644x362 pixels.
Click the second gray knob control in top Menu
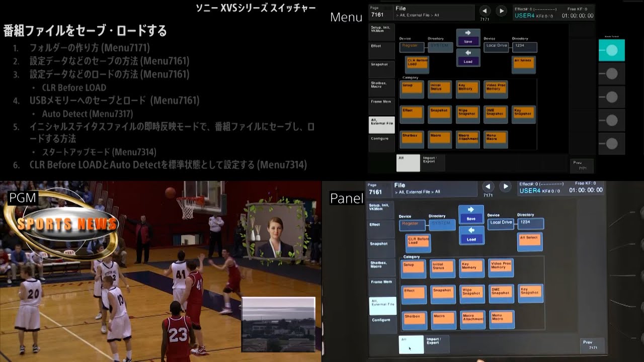click(x=611, y=97)
